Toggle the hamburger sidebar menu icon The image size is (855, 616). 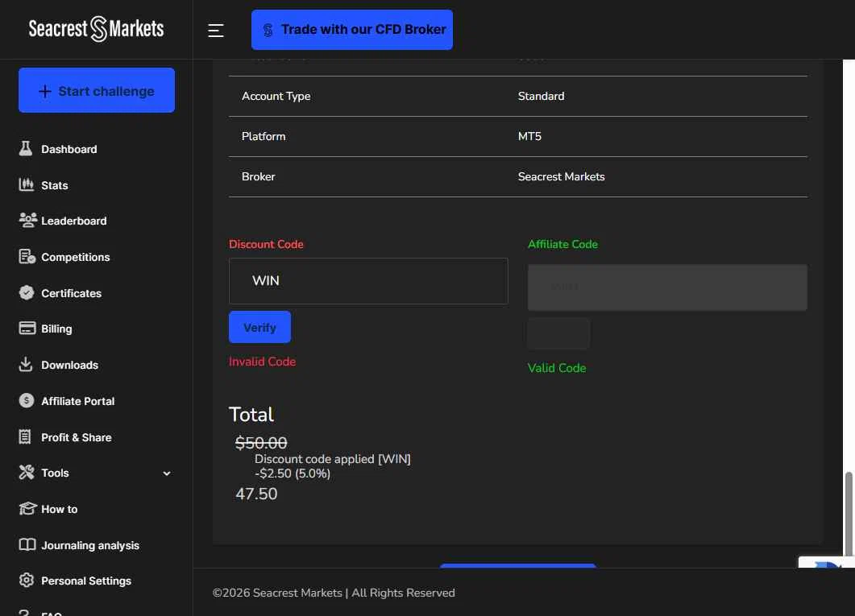pos(216,31)
